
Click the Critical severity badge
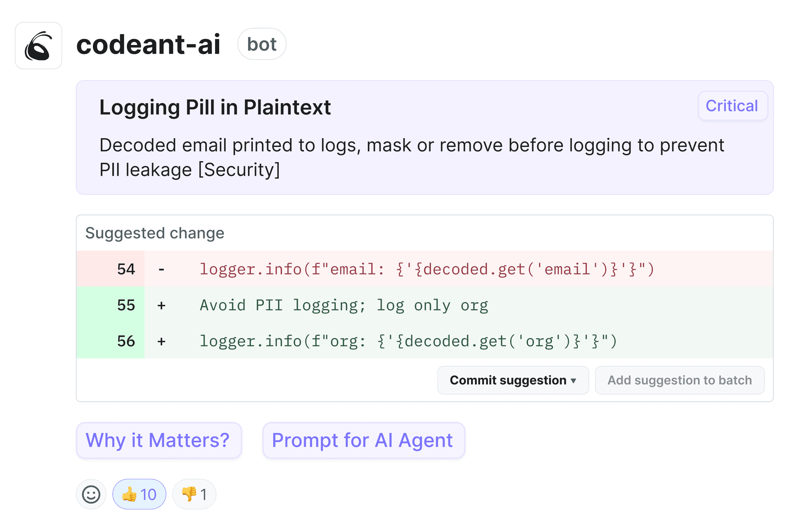pyautogui.click(x=733, y=106)
